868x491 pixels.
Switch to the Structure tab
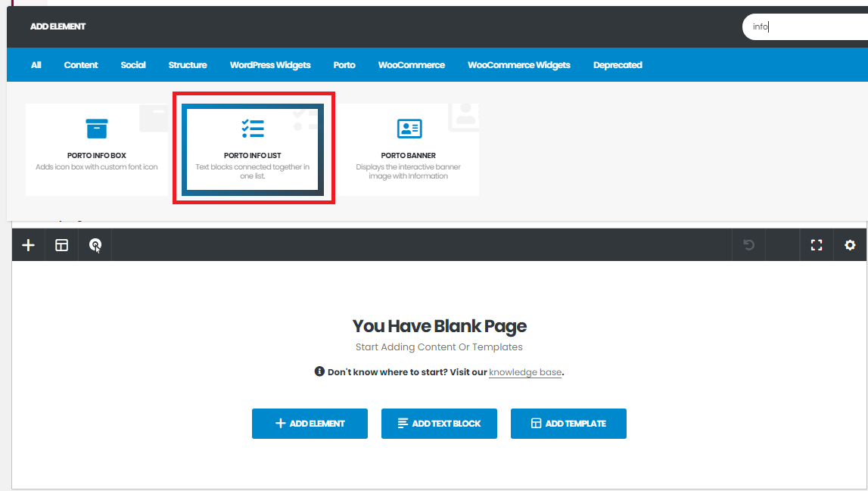188,65
